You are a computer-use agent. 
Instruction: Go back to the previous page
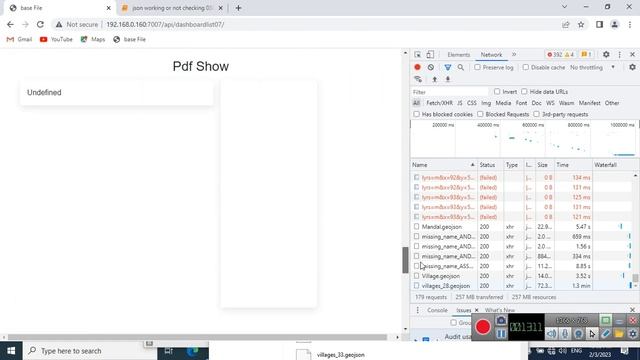pos(10,24)
